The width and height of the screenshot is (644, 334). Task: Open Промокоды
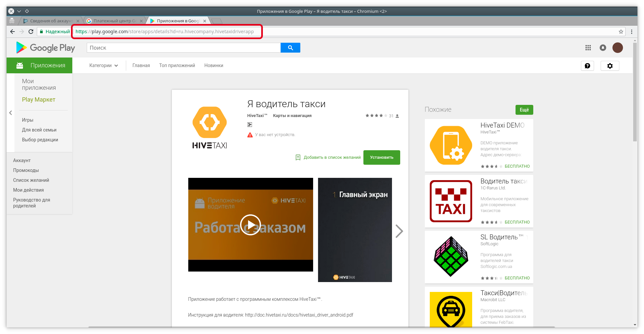[26, 170]
